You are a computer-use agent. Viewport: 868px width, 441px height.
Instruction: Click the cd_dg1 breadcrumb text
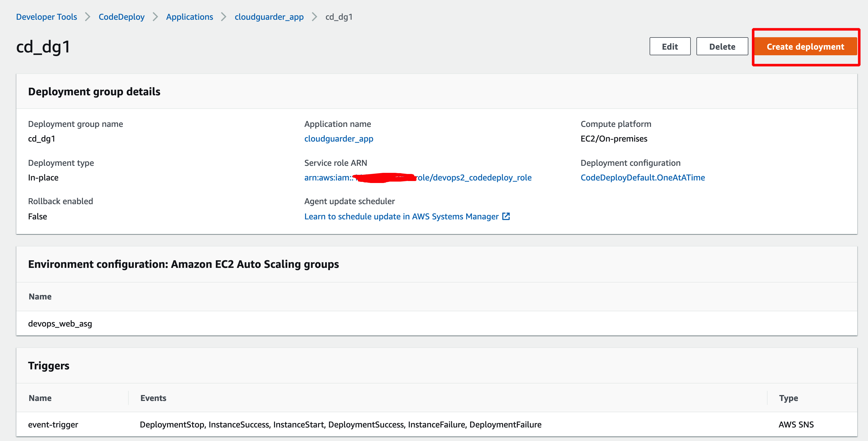[339, 17]
